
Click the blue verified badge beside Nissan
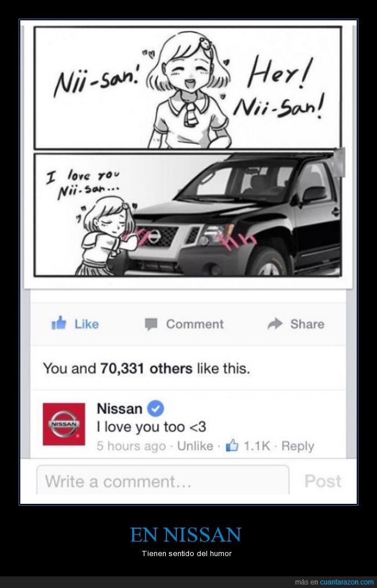click(x=155, y=409)
